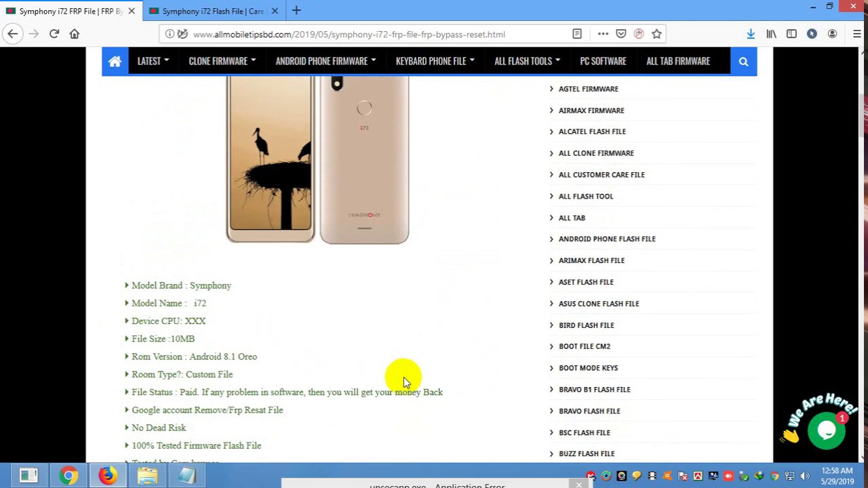Image resolution: width=868 pixels, height=488 pixels.
Task: Open the page actions three-dot menu
Action: coord(603,34)
